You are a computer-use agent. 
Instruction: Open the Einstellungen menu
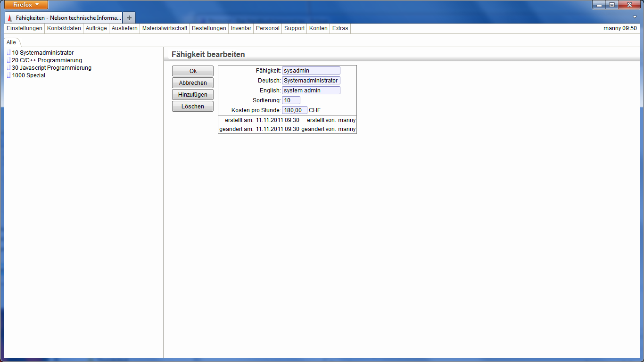point(25,28)
